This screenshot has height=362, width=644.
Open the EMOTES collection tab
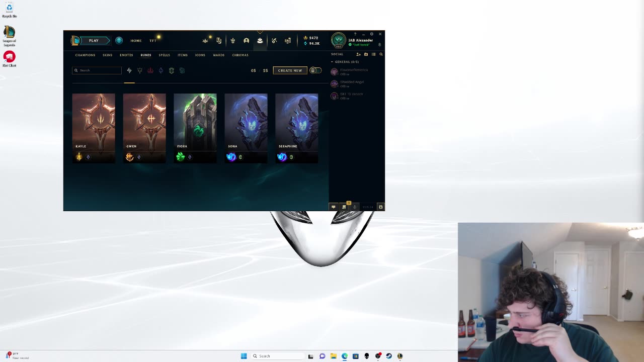tap(126, 55)
